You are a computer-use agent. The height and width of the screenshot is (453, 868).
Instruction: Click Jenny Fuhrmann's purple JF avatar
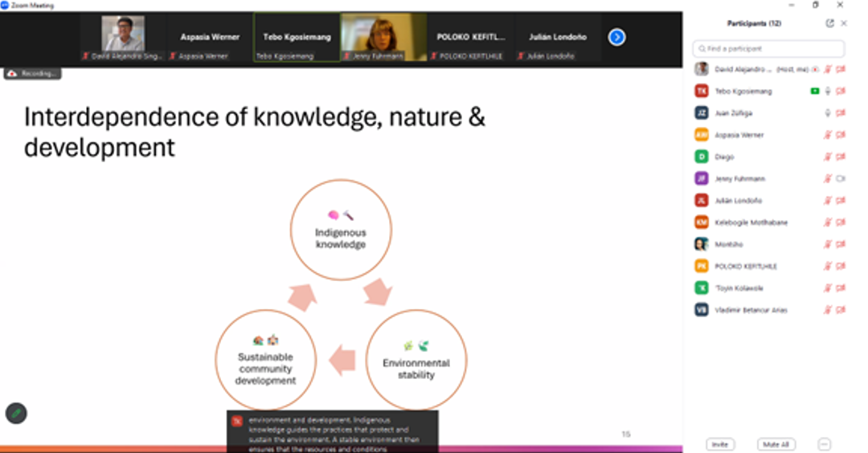[x=702, y=178]
